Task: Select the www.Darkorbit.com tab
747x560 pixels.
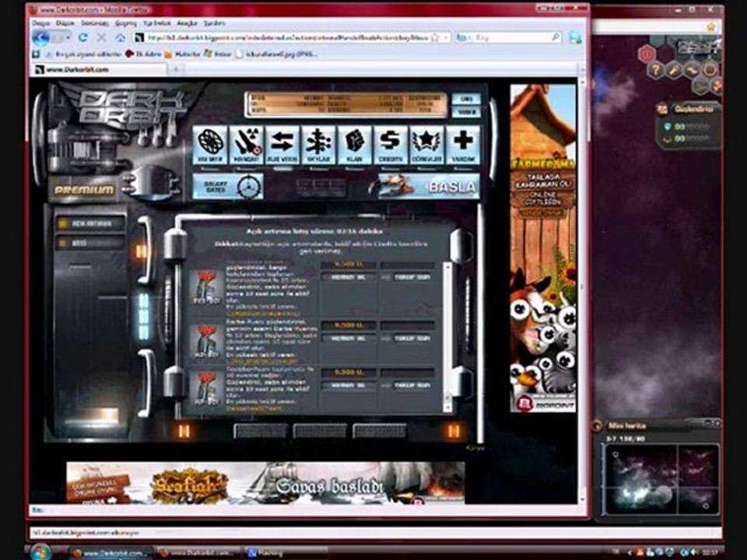Action: 99,69
